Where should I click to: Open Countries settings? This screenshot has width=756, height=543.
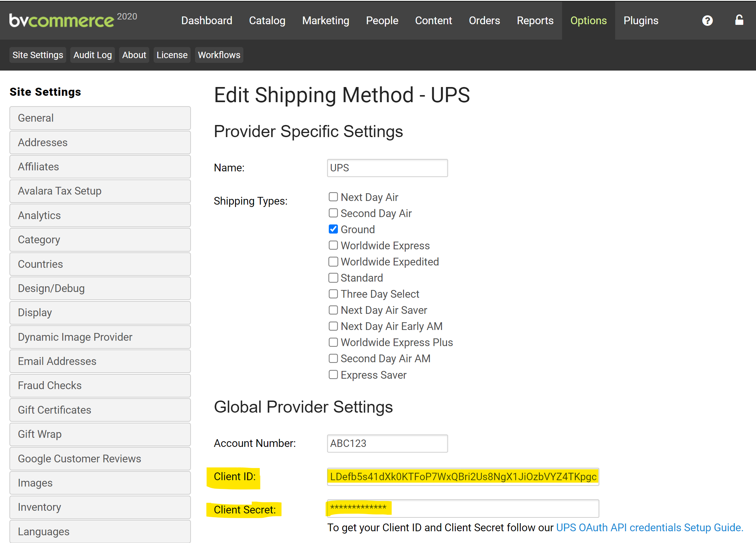click(100, 264)
